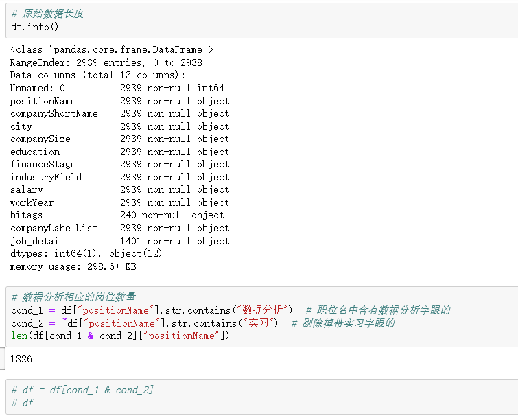Click the len(df[cond_1 & cond_2]) code line

coord(120,336)
